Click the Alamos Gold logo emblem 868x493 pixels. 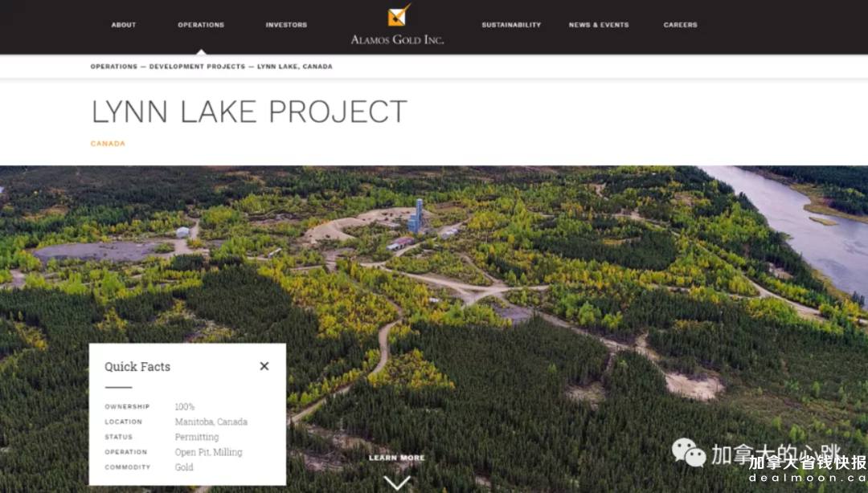[398, 15]
